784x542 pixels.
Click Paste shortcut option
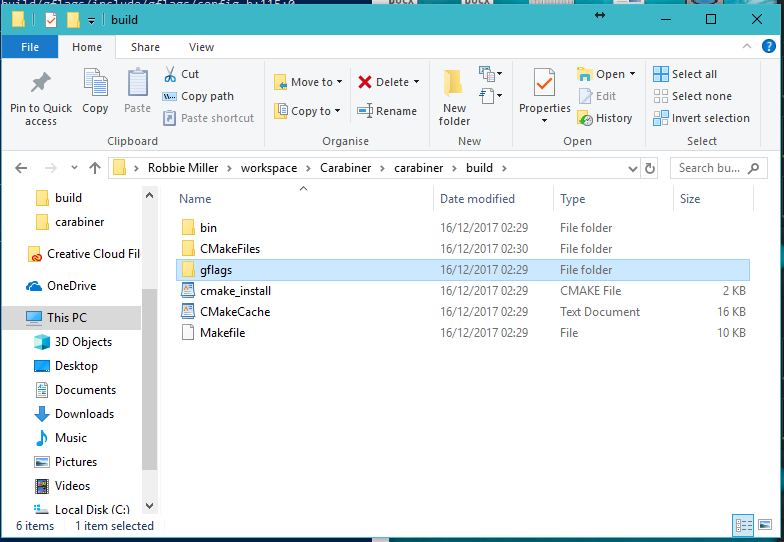(x=208, y=118)
